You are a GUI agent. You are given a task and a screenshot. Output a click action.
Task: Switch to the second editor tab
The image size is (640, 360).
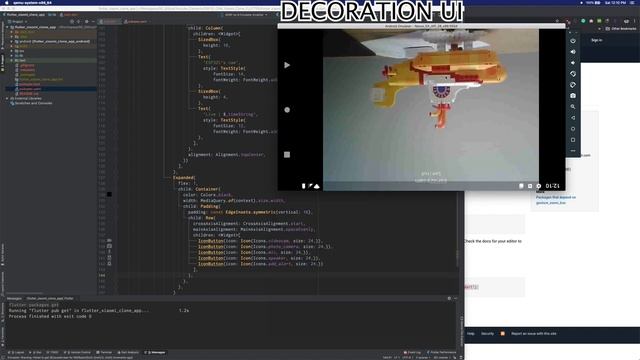tap(136, 21)
